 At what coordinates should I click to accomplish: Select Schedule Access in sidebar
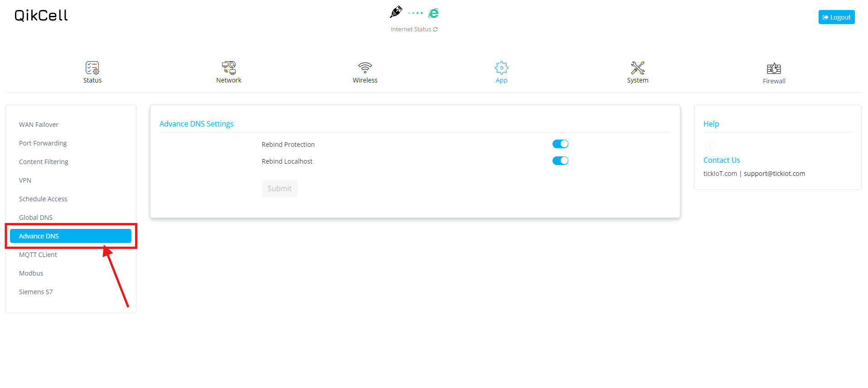43,199
